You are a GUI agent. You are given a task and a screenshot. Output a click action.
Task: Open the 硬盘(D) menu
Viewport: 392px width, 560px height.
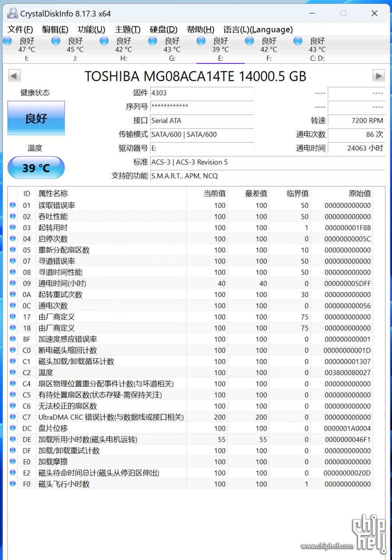point(164,29)
